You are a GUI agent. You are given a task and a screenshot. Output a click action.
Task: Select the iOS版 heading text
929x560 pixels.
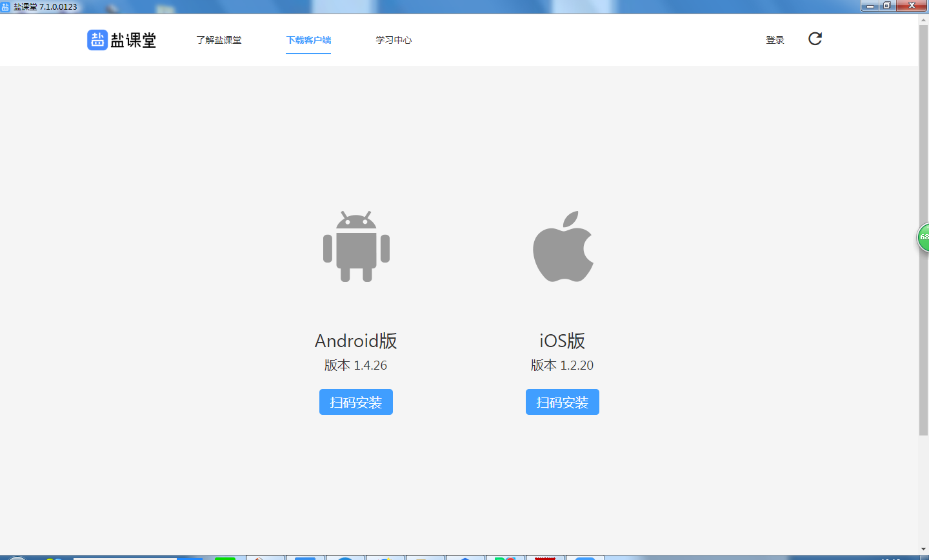tap(563, 341)
